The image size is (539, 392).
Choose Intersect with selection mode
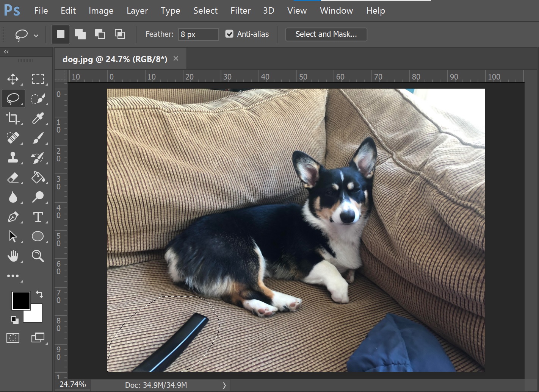tap(120, 34)
